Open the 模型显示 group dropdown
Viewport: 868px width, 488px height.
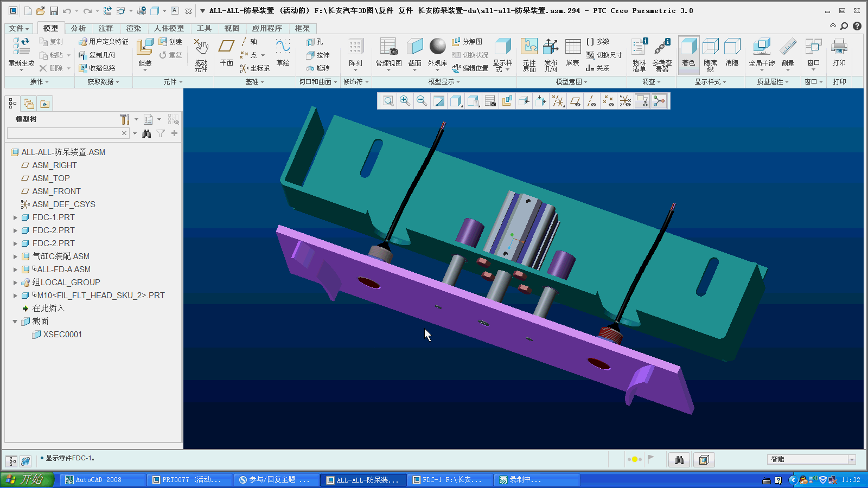point(444,82)
